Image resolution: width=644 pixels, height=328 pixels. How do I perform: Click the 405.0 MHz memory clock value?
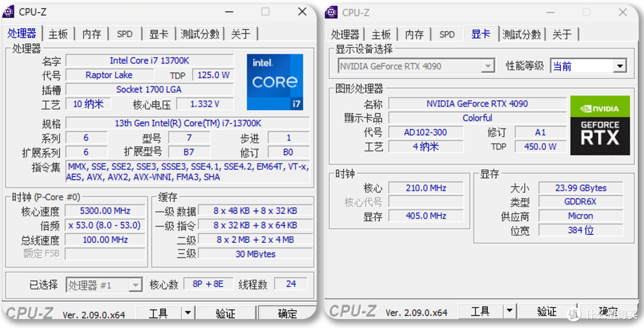tap(426, 216)
